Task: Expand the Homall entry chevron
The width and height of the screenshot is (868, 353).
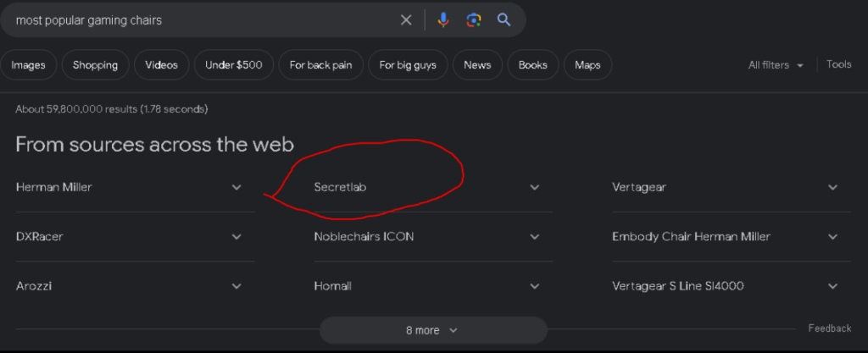Action: tap(534, 286)
